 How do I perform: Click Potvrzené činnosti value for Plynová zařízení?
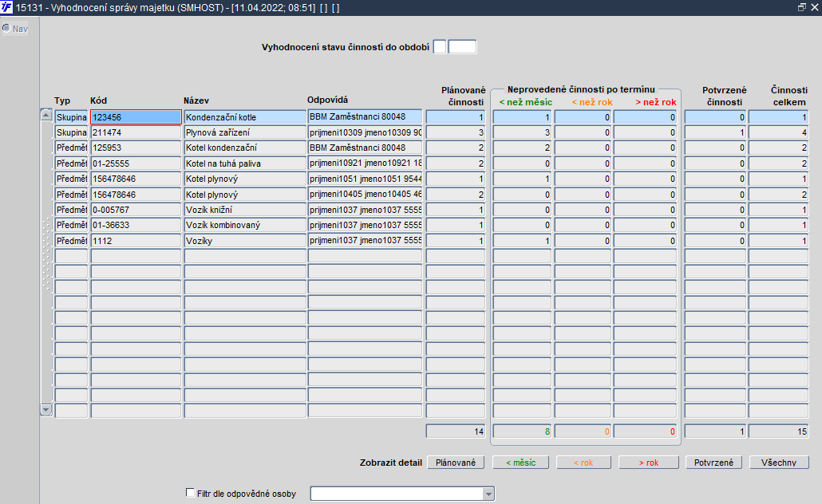coord(715,132)
